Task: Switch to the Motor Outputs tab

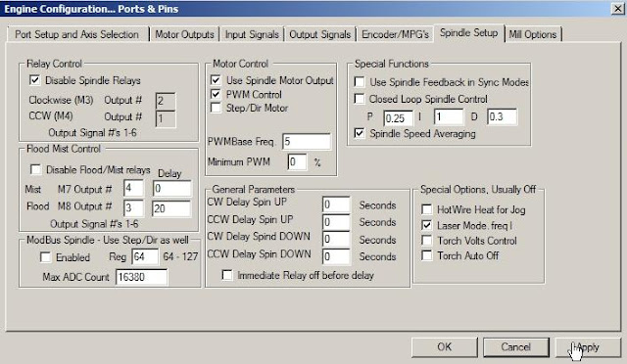Action: coord(184,34)
